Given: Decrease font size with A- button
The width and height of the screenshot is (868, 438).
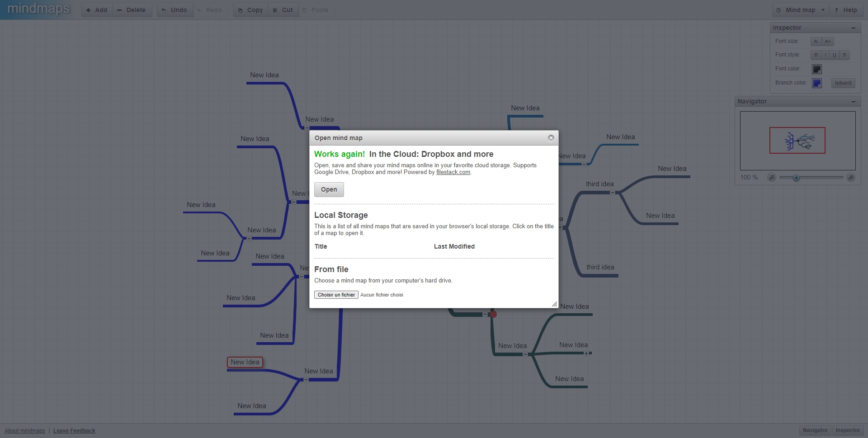Looking at the screenshot, I should click(x=816, y=42).
